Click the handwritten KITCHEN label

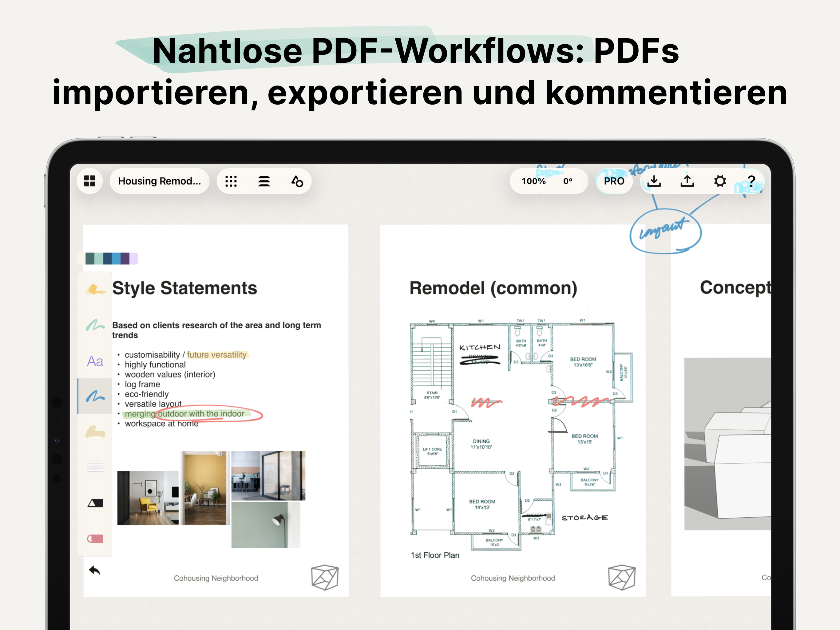point(480,347)
